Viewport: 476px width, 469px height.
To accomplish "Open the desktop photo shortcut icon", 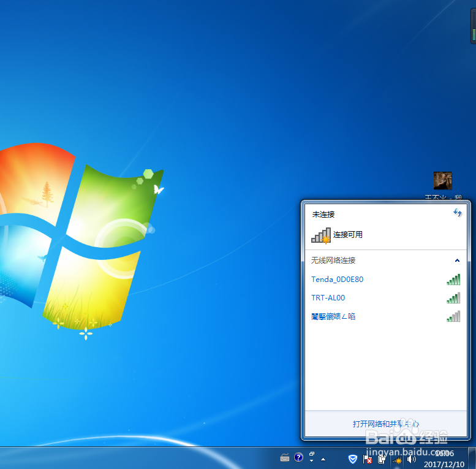I will point(442,181).
